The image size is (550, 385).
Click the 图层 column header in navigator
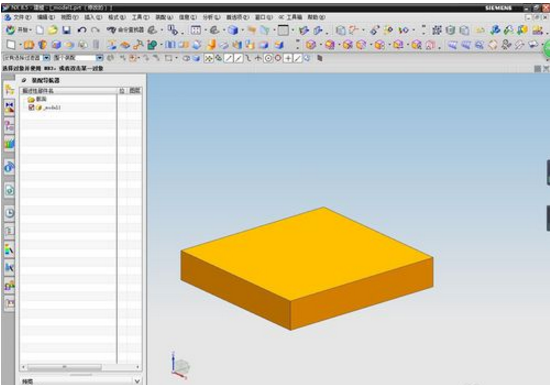click(135, 91)
